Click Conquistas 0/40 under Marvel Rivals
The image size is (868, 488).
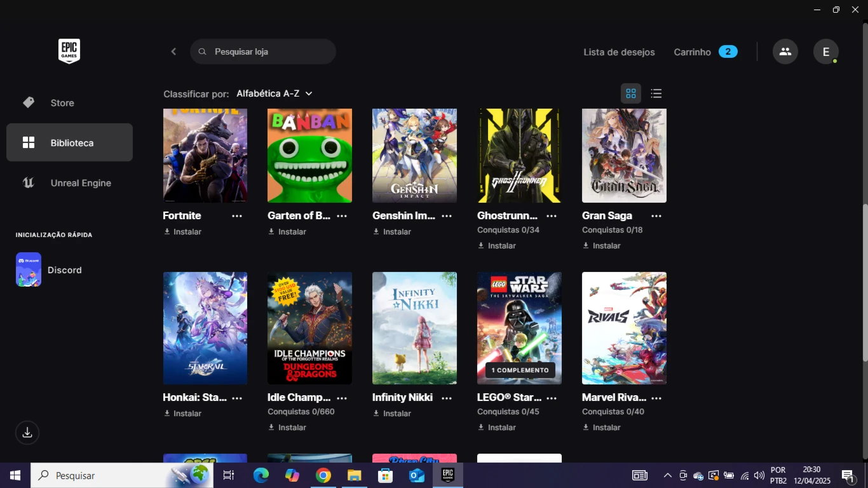click(x=613, y=412)
